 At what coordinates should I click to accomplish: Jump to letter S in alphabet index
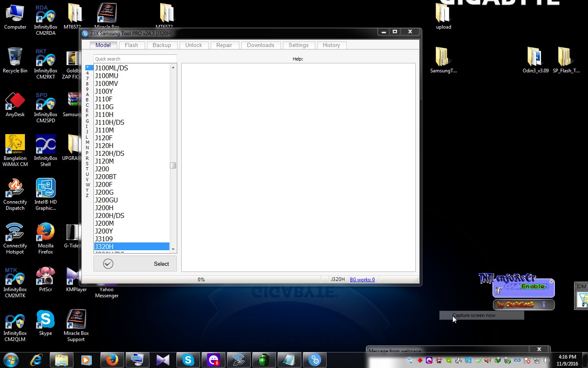(87, 164)
